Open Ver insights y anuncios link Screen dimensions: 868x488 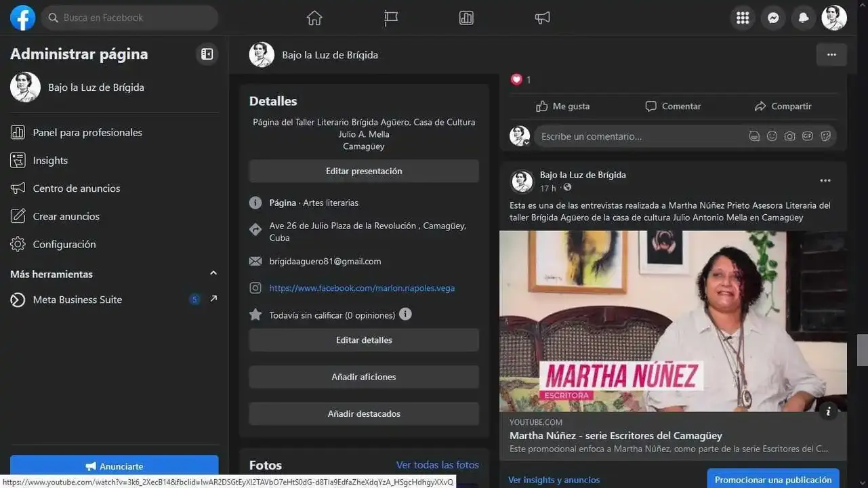point(554,480)
